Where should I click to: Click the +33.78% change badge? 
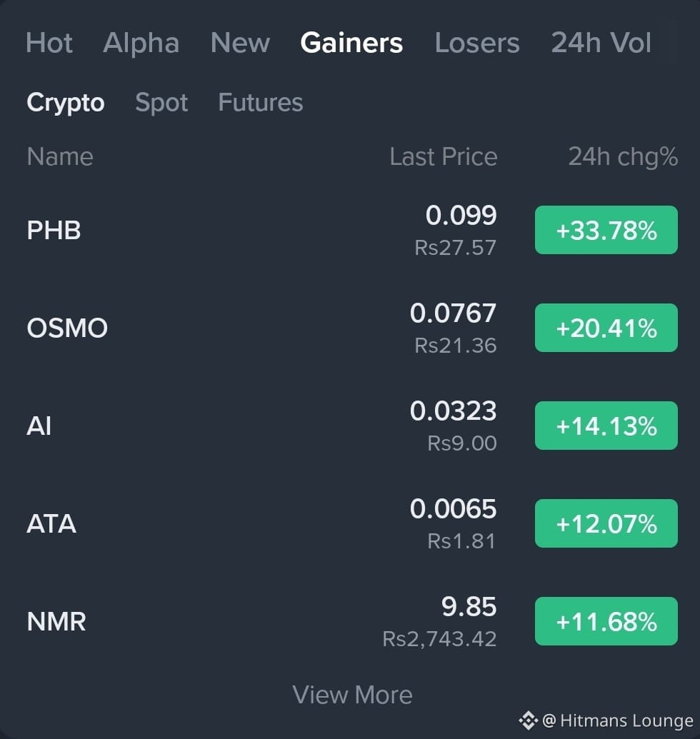(x=606, y=230)
